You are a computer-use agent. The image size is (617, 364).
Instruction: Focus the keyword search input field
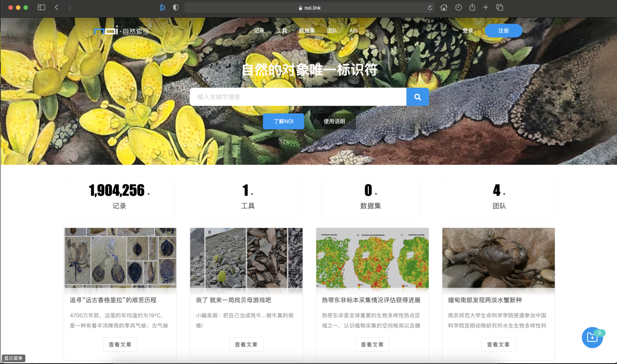click(x=298, y=97)
